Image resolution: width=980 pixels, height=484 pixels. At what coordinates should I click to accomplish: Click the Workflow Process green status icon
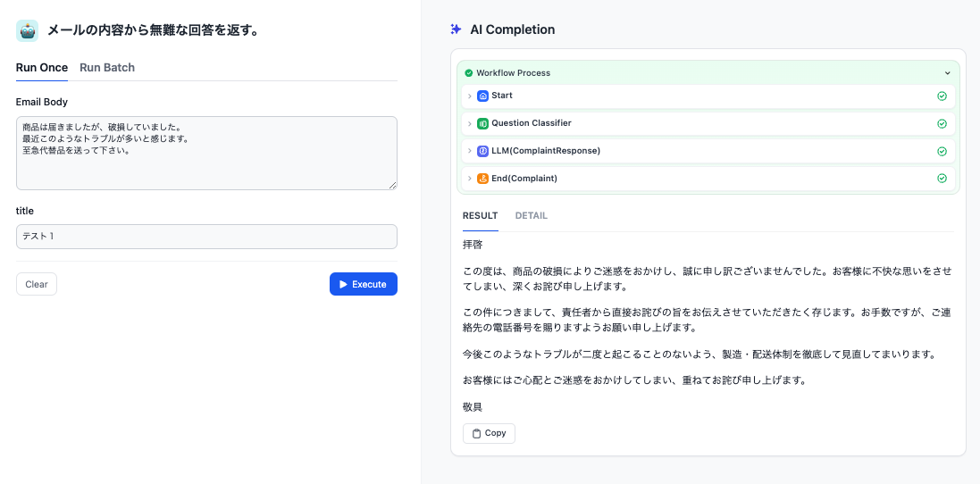point(469,73)
